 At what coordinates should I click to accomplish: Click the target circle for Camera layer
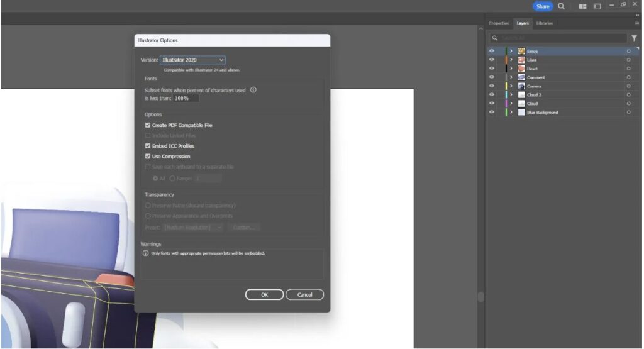point(628,86)
